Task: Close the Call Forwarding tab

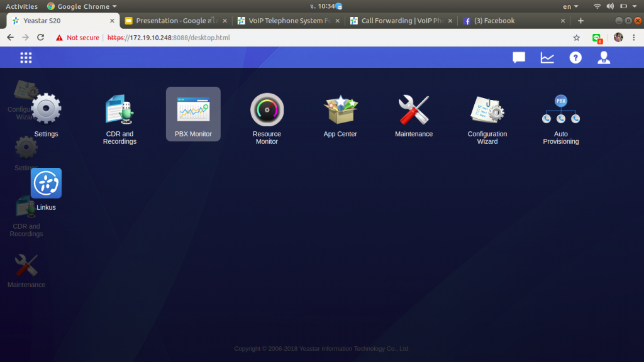Action: 450,21
